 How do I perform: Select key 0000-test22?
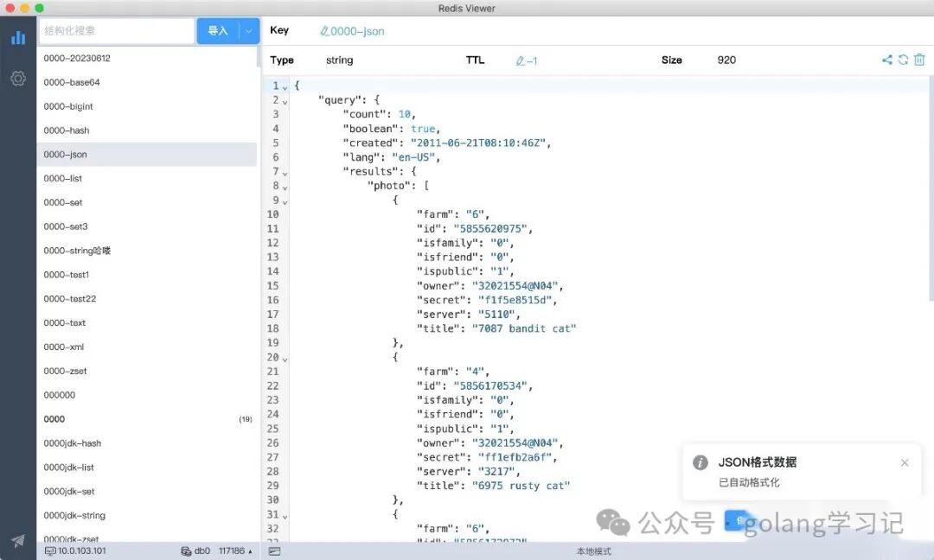tap(146, 299)
